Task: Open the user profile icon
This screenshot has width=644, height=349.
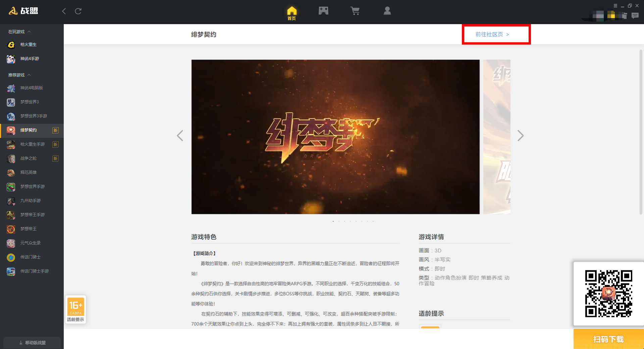Action: pos(387,11)
